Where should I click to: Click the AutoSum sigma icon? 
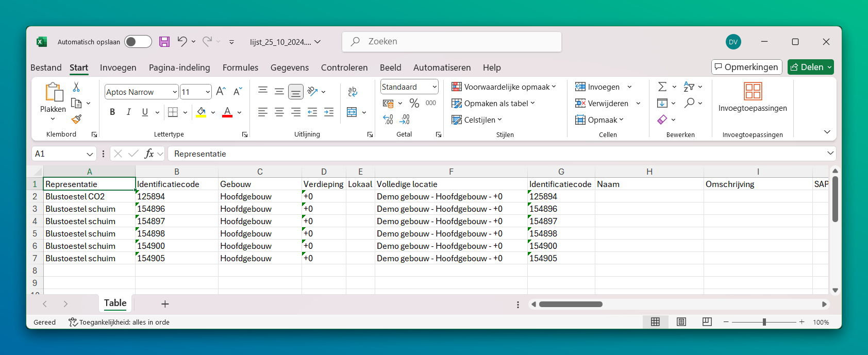coord(662,87)
